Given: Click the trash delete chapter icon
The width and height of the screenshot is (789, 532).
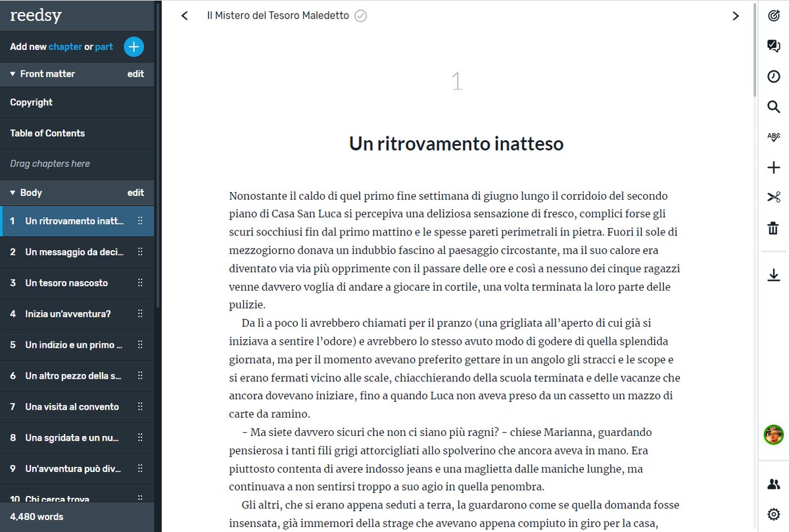Looking at the screenshot, I should pyautogui.click(x=774, y=228).
